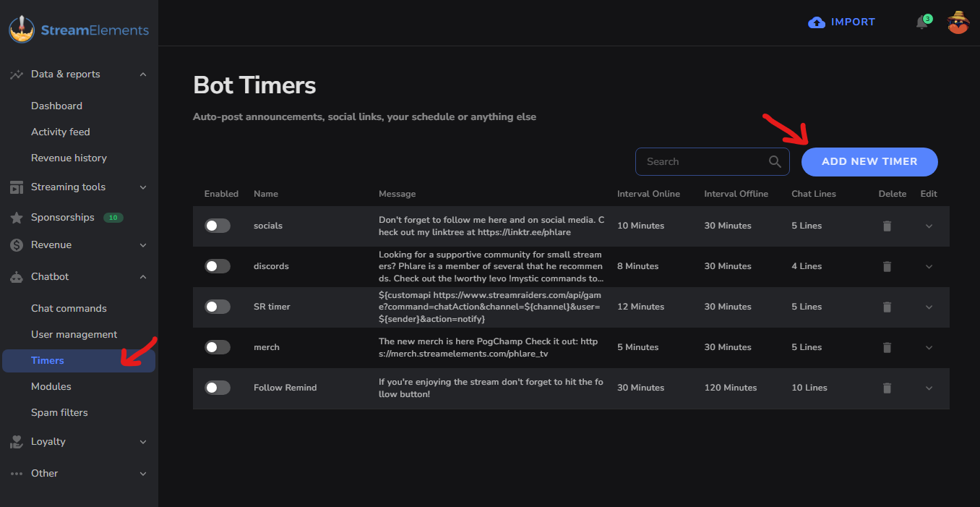Click the Loyalty heart-hand icon
Image resolution: width=980 pixels, height=507 pixels.
pos(16,442)
